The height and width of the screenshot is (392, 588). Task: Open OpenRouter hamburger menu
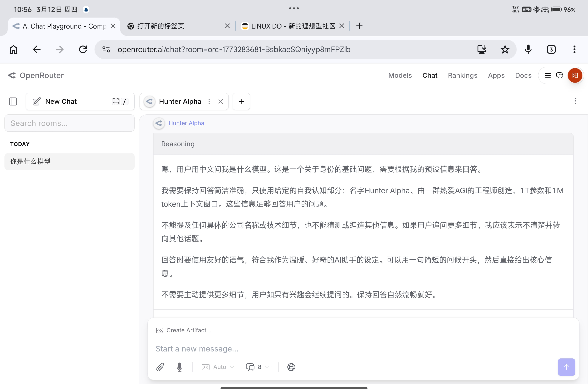[548, 75]
